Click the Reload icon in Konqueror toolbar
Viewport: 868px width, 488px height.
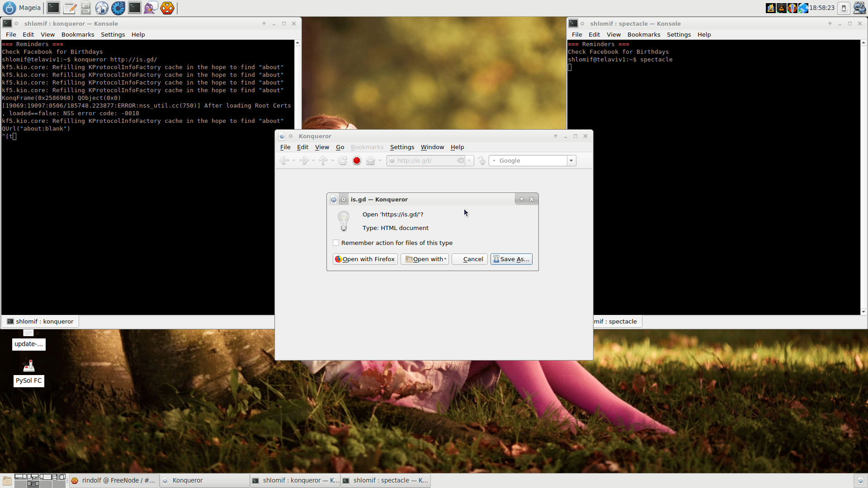click(343, 160)
